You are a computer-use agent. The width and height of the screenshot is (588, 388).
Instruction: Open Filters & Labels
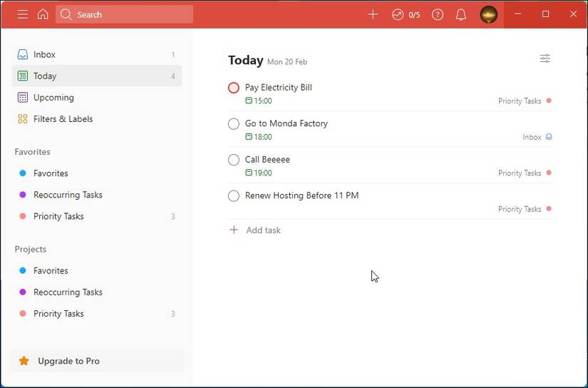(x=97, y=119)
